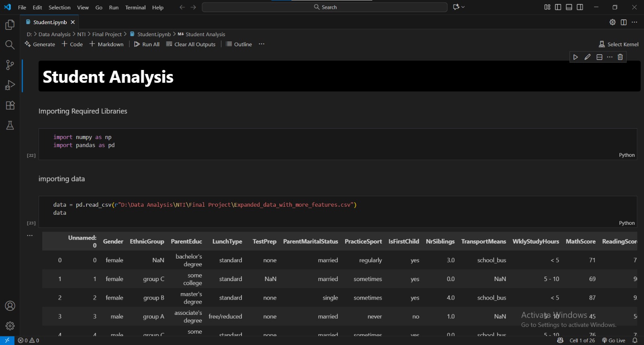644x345 pixels.
Task: Expand the output cell actions ellipsis
Action: coord(30,236)
